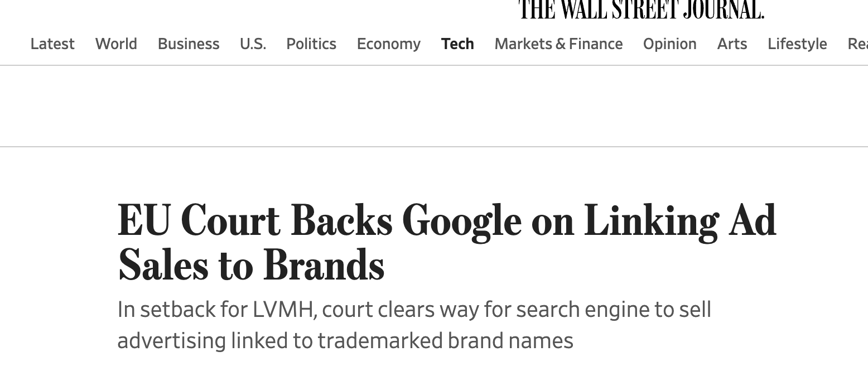
Task: Click the word Brands in the headline
Action: tap(324, 266)
